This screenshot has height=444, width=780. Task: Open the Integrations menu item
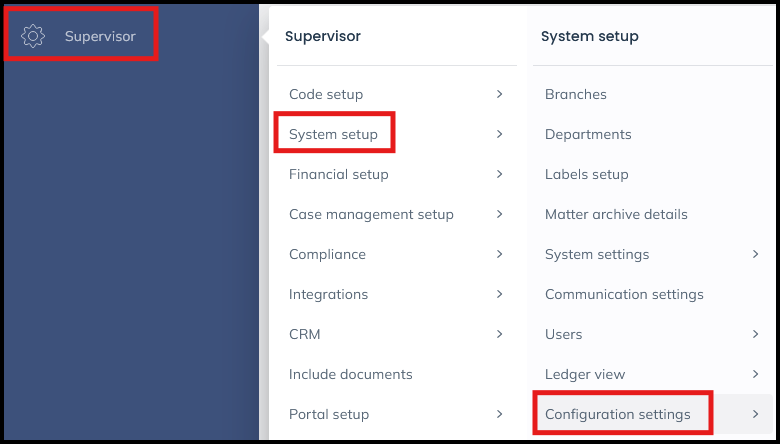click(328, 294)
